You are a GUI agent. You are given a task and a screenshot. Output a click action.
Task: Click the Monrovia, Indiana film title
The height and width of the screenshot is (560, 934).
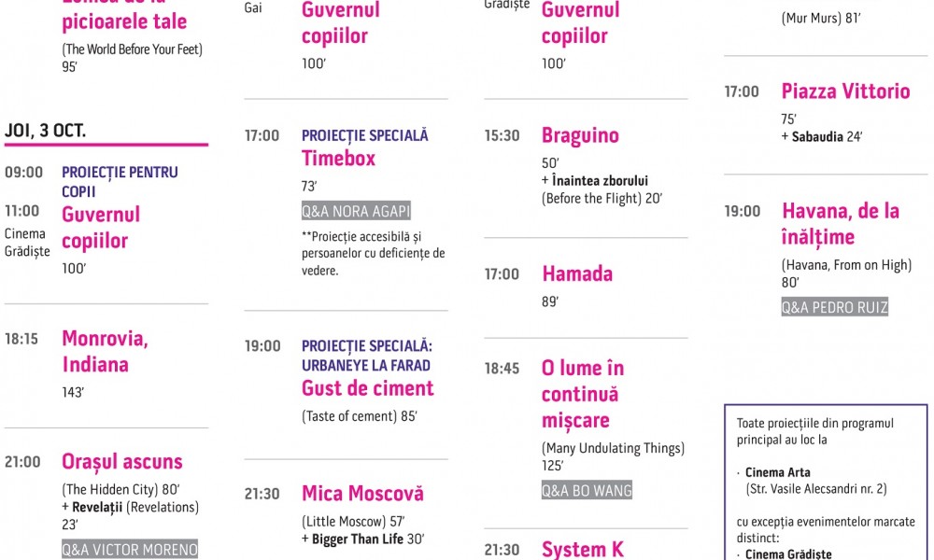pyautogui.click(x=105, y=351)
